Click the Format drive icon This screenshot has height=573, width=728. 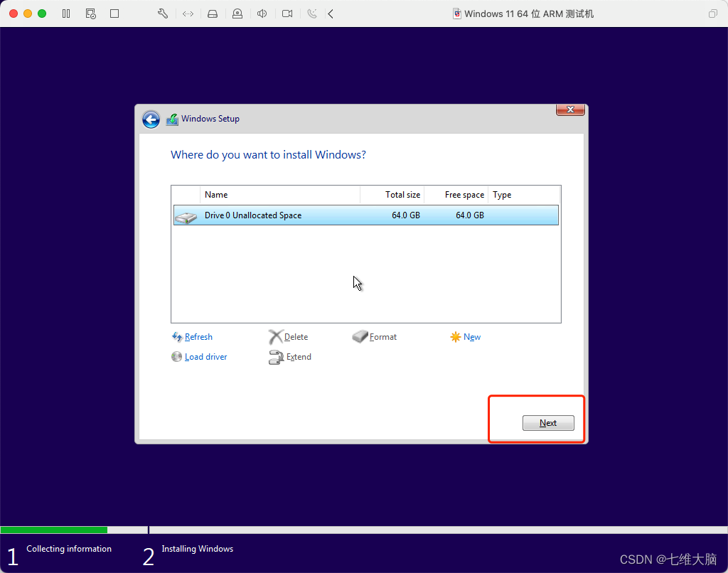360,336
